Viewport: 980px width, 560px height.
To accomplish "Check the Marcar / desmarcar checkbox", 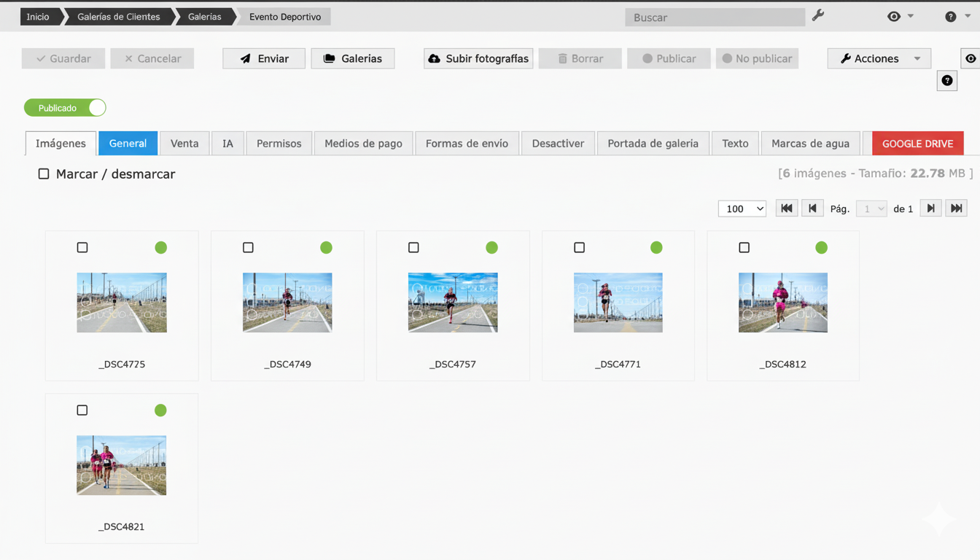I will (x=44, y=174).
